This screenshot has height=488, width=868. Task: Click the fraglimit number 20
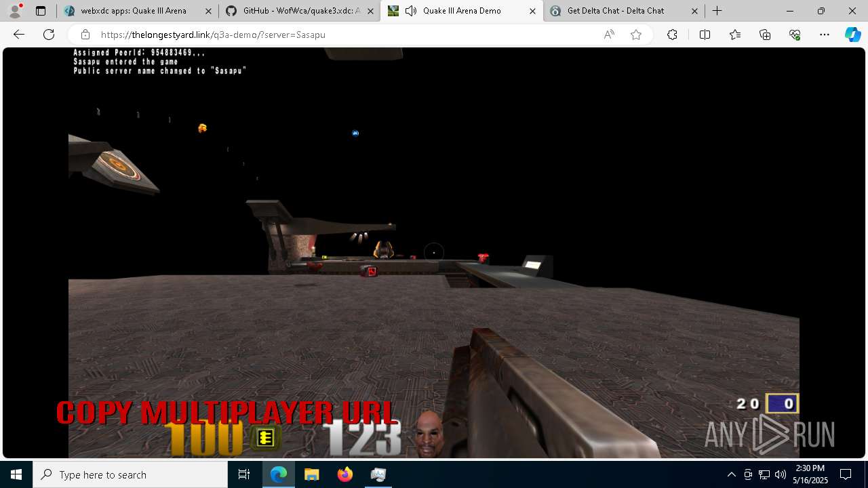[x=748, y=404]
